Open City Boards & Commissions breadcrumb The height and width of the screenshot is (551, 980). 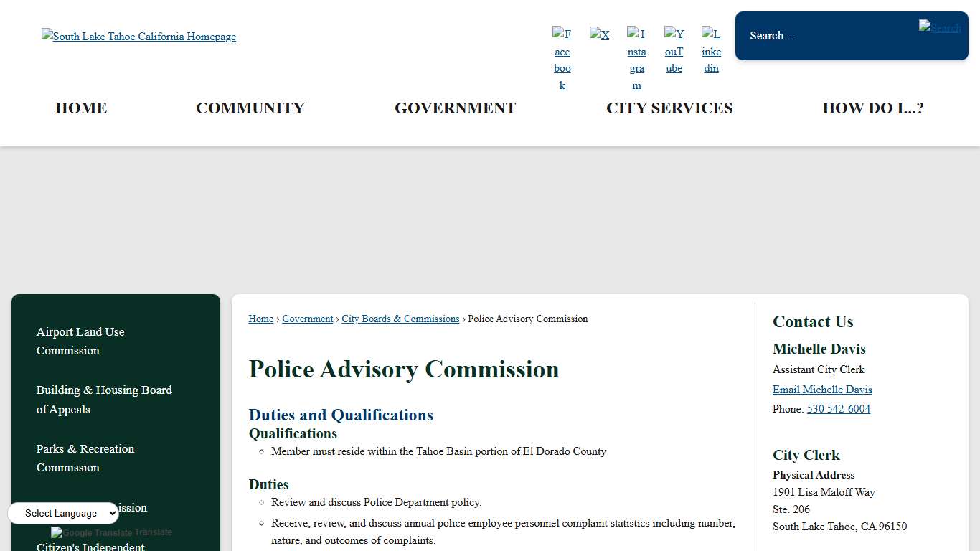pyautogui.click(x=400, y=319)
